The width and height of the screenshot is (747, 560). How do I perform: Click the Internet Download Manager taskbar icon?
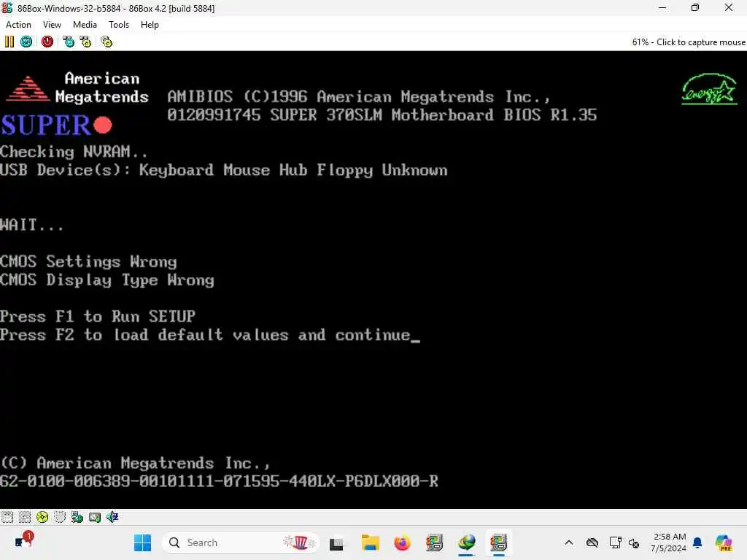(x=466, y=542)
